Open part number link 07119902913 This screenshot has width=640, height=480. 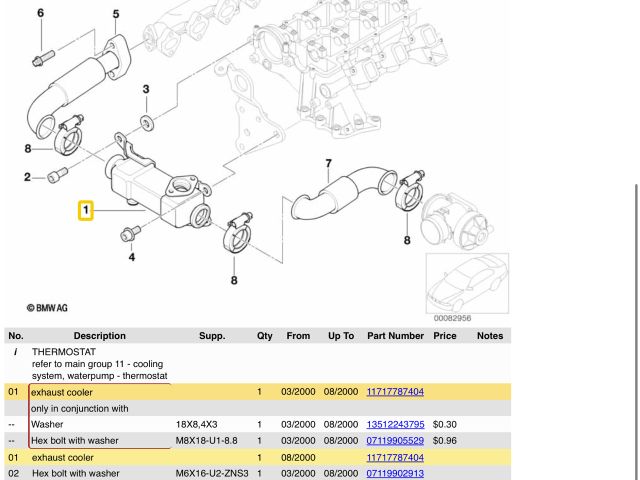coord(395,473)
